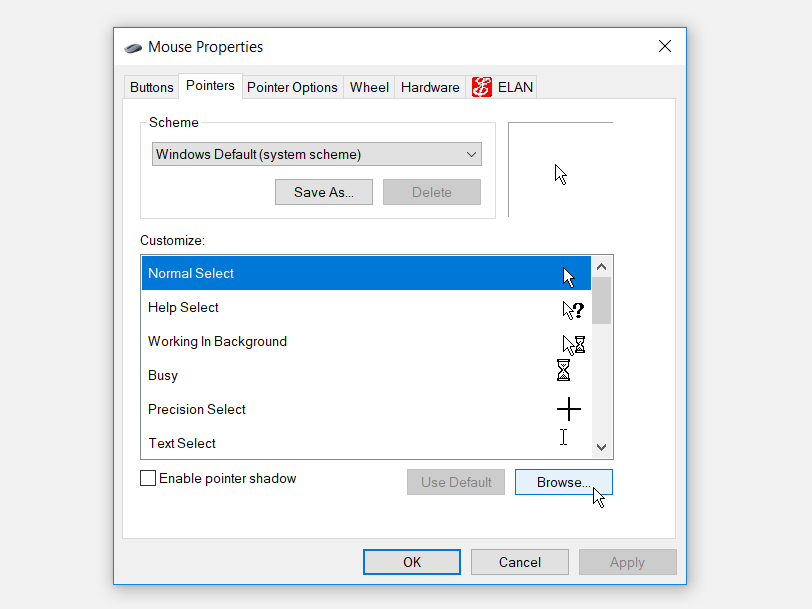Enable the pointer shadow checkbox
Viewport: 812px width, 609px height.
coord(148,478)
